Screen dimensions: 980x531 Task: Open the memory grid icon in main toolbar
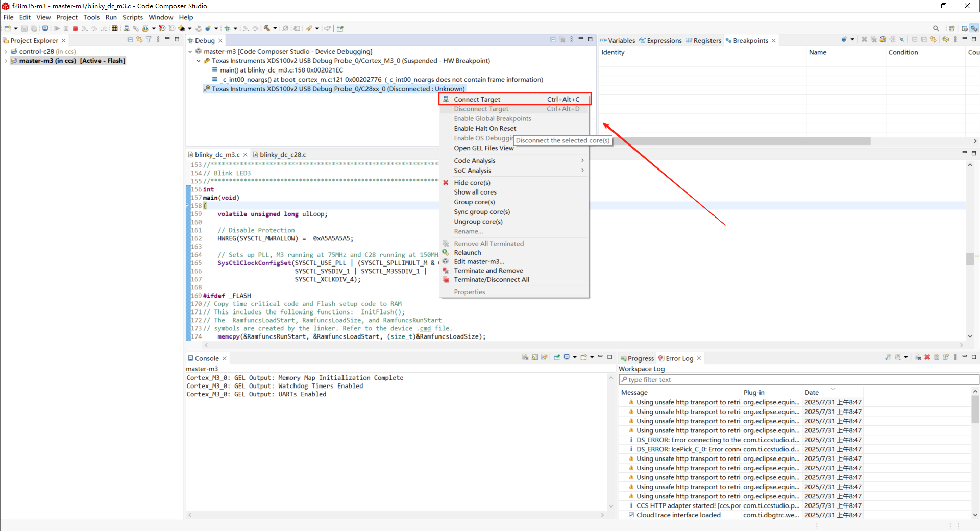click(115, 29)
